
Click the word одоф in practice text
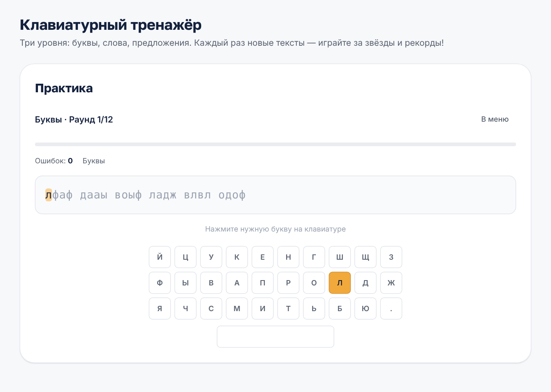(x=232, y=195)
